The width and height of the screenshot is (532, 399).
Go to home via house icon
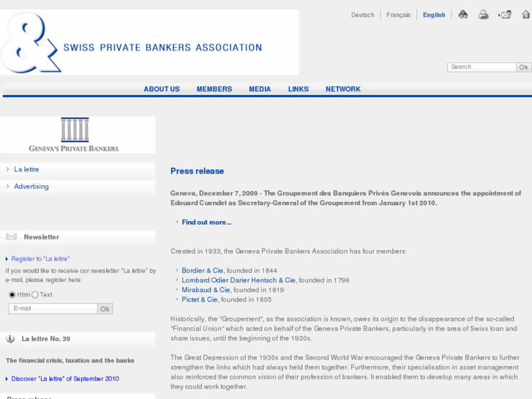[x=526, y=15]
